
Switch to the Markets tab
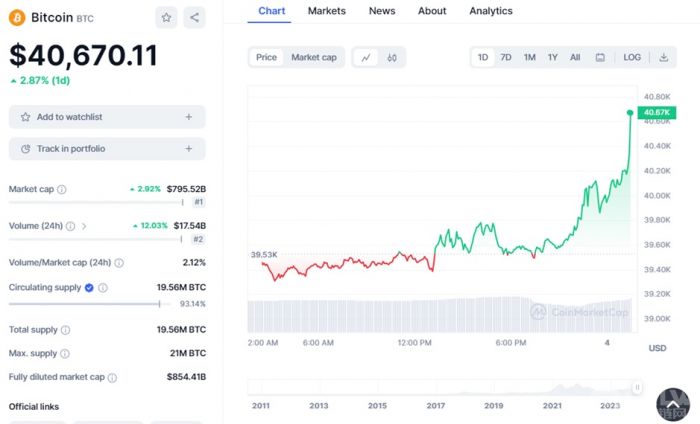click(327, 11)
